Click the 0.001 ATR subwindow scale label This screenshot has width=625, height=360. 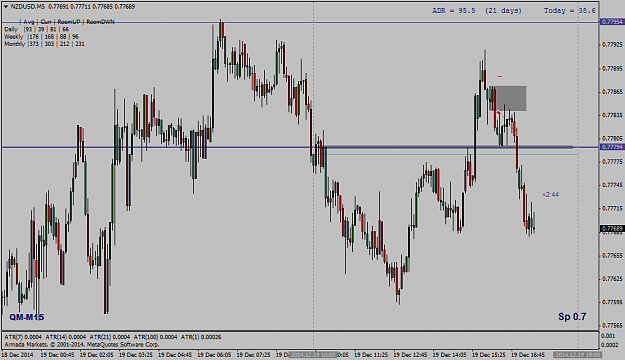[608, 336]
